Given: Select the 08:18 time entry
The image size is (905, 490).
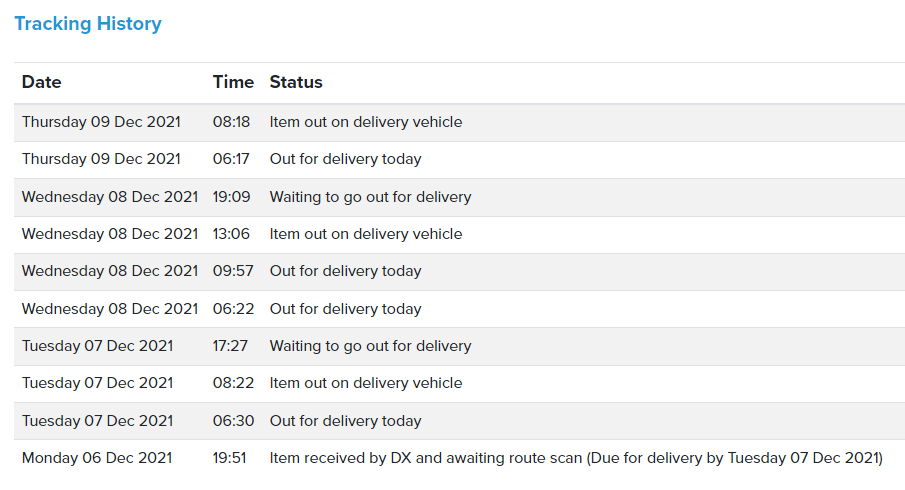Looking at the screenshot, I should [231, 122].
